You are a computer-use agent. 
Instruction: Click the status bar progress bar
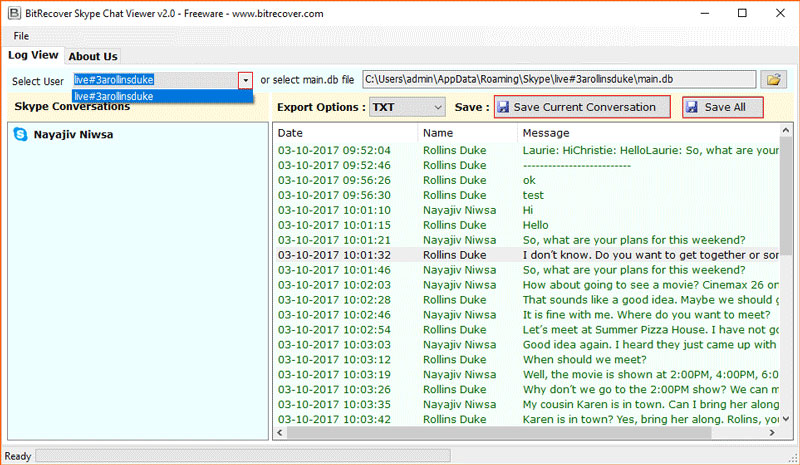coord(243,456)
